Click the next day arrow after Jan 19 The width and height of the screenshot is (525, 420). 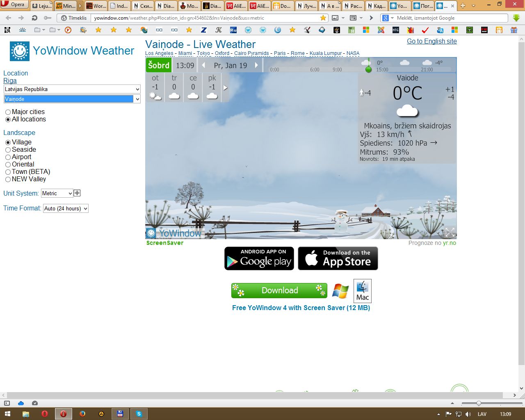tap(256, 65)
